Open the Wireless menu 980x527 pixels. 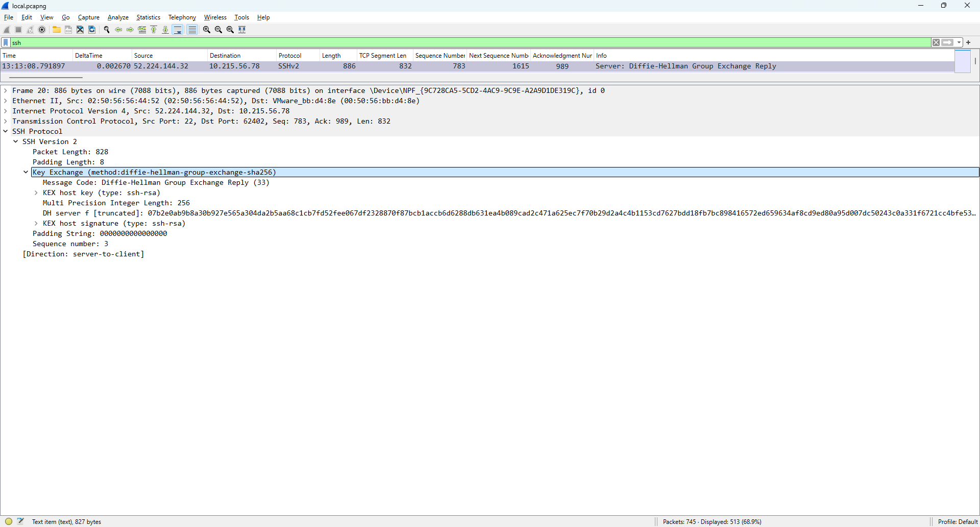(x=215, y=17)
